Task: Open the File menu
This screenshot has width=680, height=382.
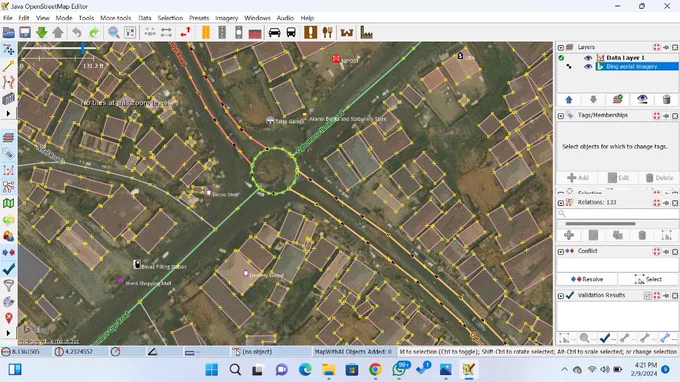Action: coord(8,18)
